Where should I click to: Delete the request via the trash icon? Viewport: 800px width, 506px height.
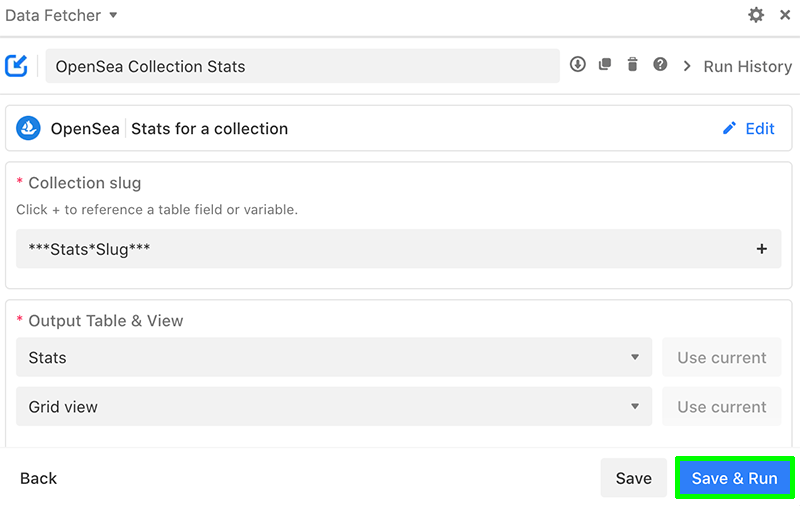[632, 64]
